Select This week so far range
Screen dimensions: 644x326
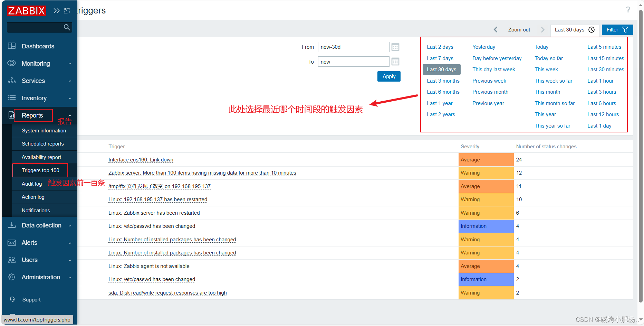click(554, 81)
